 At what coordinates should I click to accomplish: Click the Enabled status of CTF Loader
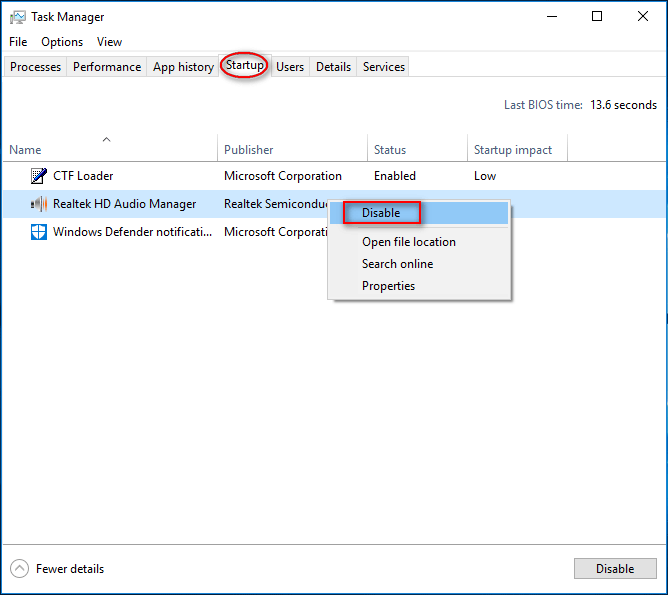(x=395, y=176)
